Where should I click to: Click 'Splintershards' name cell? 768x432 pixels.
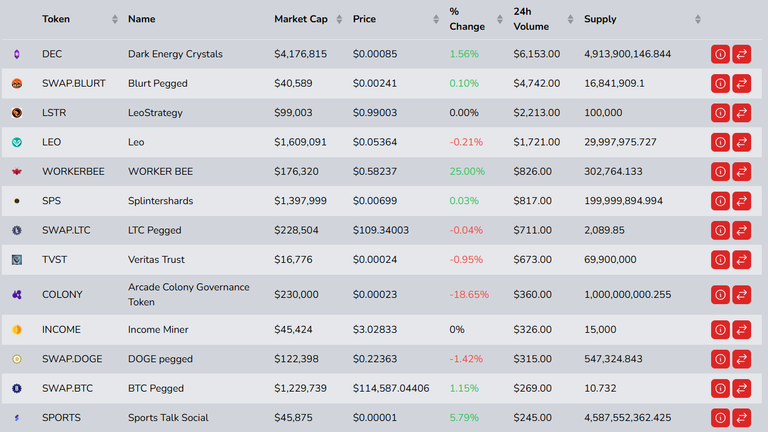click(161, 201)
